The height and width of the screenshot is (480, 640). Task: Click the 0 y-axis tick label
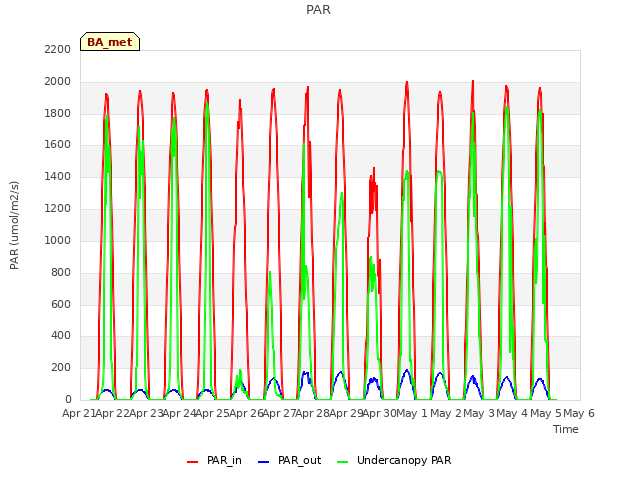point(68,400)
